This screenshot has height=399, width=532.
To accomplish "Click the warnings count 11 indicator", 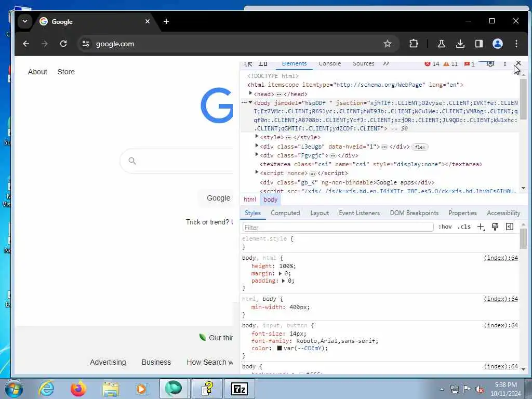I will point(450,64).
